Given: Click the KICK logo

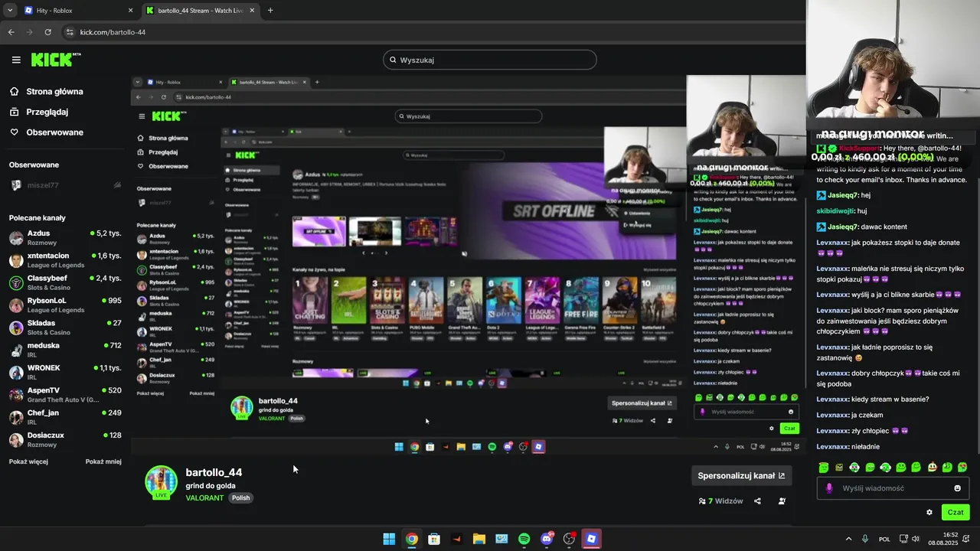Looking at the screenshot, I should [x=55, y=60].
